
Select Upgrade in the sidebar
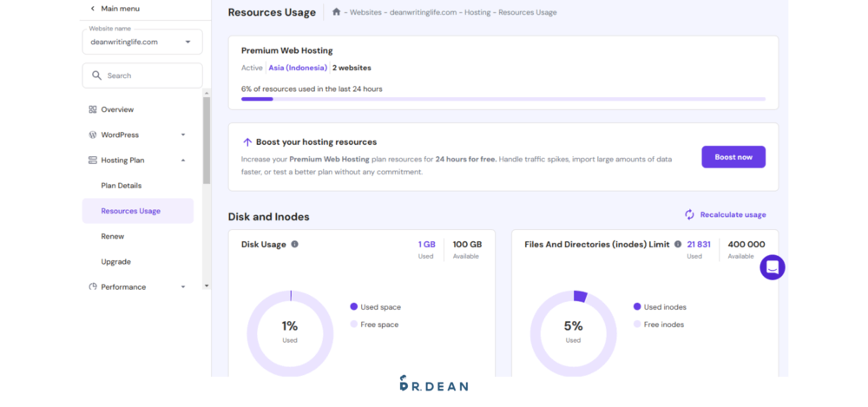pyautogui.click(x=115, y=261)
